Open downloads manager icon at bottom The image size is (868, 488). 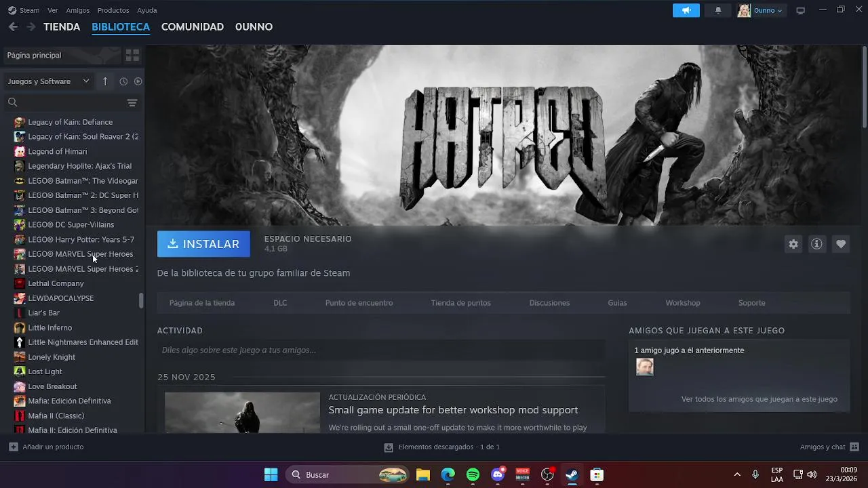click(x=389, y=447)
